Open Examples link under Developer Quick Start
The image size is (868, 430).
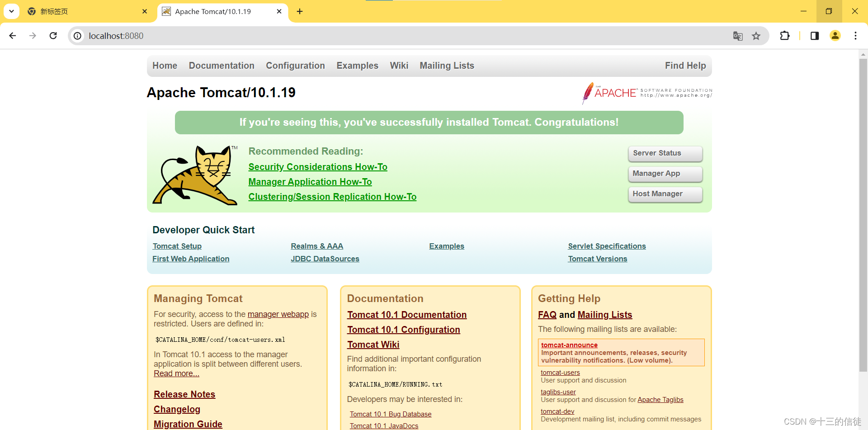(447, 246)
